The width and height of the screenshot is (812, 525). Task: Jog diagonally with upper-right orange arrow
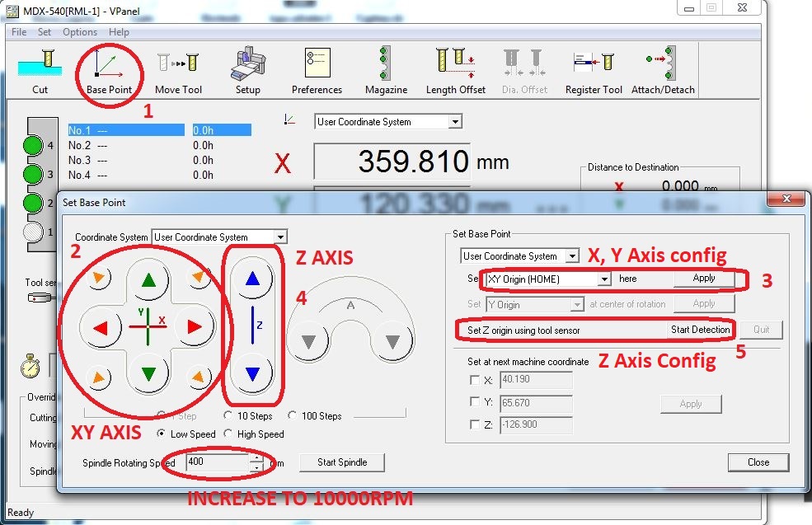click(x=199, y=278)
